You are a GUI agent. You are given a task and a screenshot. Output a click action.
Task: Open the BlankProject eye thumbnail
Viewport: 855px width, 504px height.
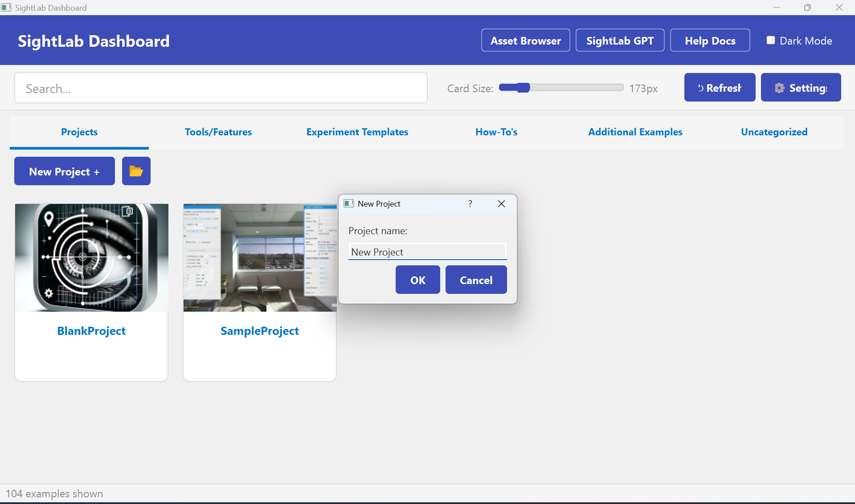pyautogui.click(x=92, y=258)
